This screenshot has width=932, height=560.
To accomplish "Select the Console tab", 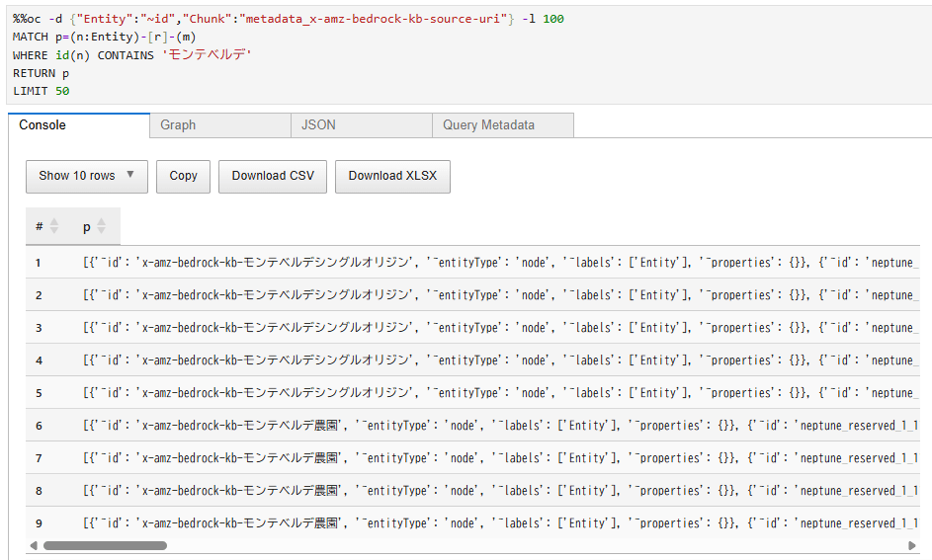I will (79, 125).
